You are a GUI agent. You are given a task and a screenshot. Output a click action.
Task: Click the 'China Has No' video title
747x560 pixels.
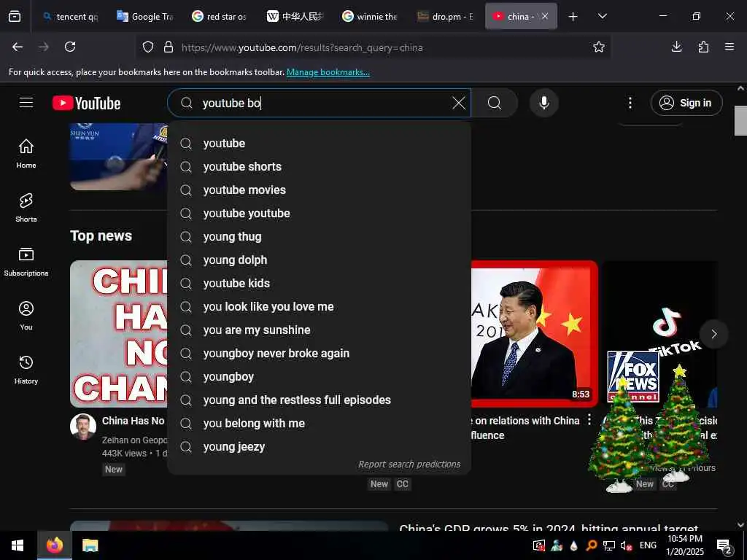tap(133, 421)
